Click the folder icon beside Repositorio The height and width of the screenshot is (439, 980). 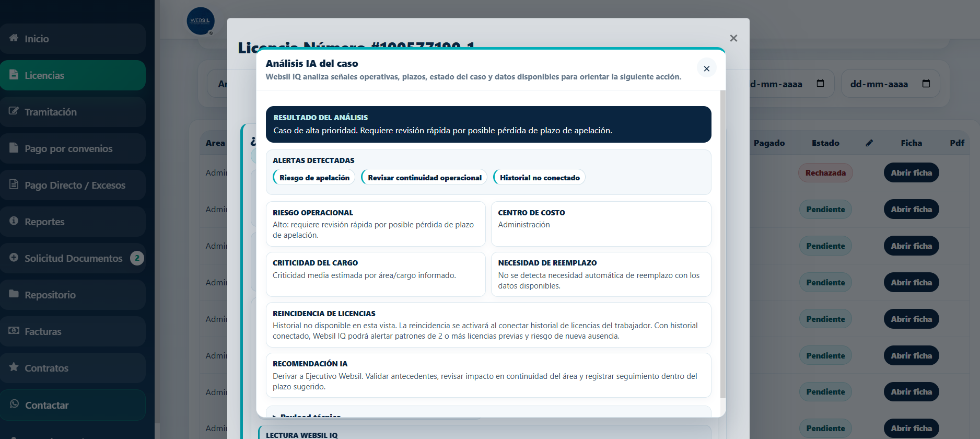[x=14, y=294]
